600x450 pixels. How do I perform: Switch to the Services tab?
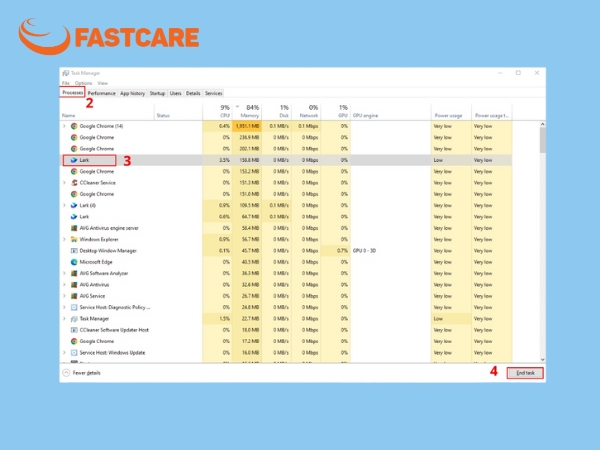(214, 93)
